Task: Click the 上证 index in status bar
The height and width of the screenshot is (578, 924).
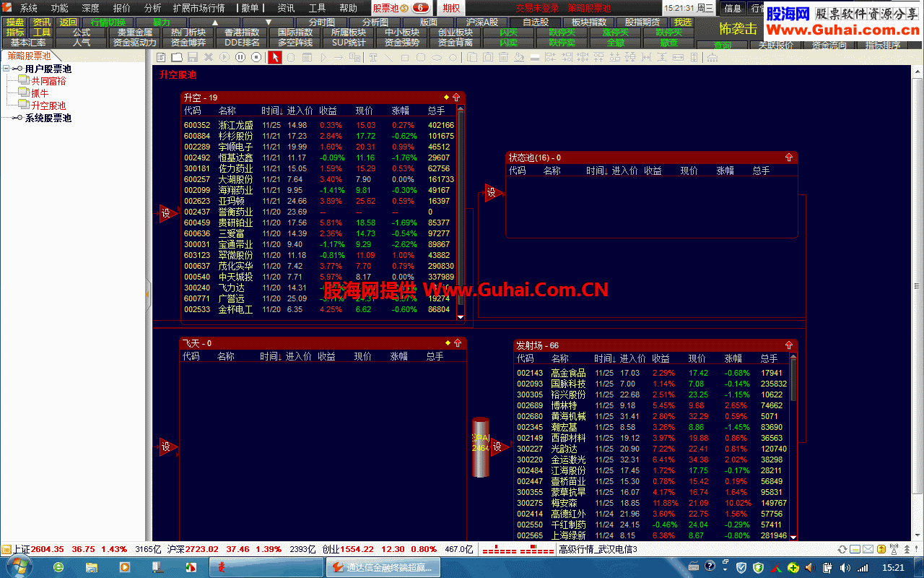Action: tap(21, 549)
